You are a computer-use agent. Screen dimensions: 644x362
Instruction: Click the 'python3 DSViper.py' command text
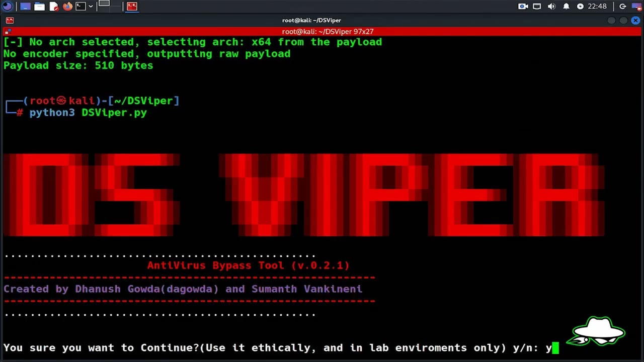click(x=88, y=113)
